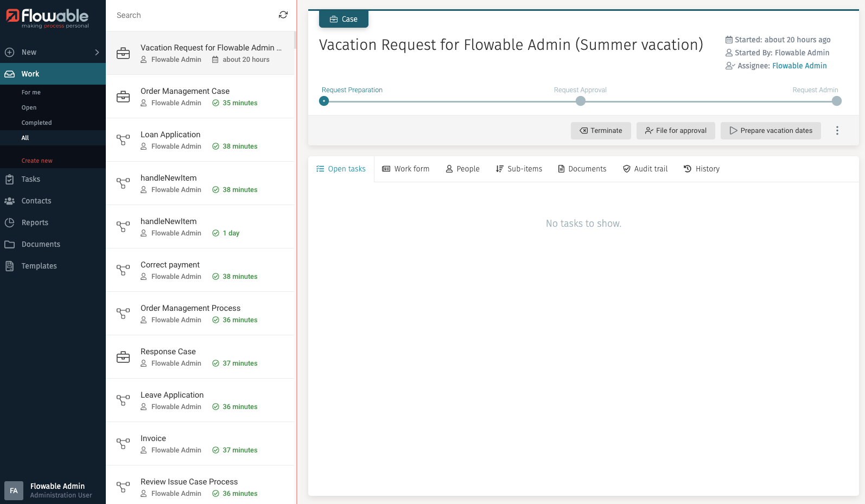Click the Templates file icon
The image size is (865, 504).
click(9, 266)
